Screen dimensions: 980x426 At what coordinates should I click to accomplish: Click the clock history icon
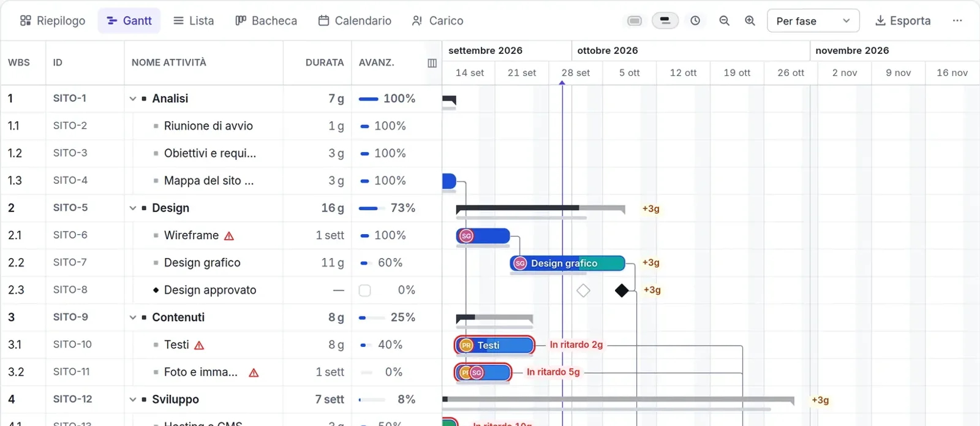coord(695,21)
